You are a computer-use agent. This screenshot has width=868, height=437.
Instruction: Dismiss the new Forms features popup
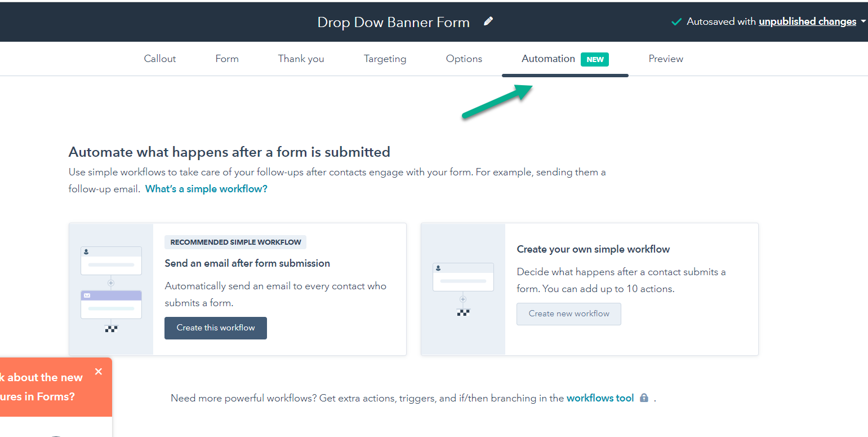tap(99, 372)
